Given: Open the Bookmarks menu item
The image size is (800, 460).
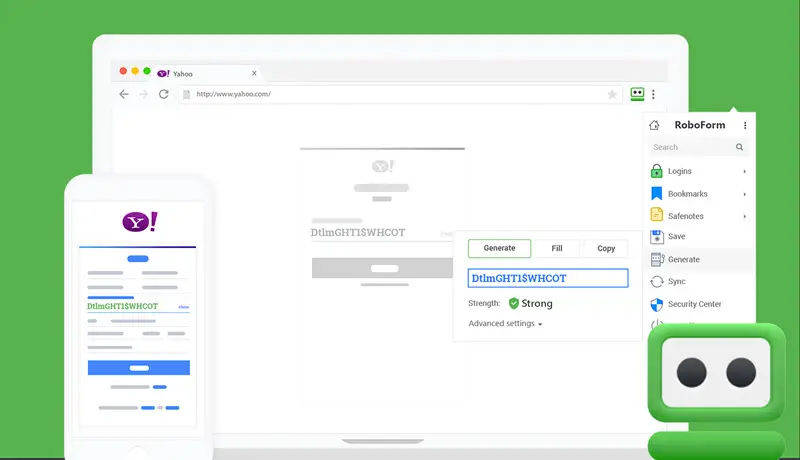Looking at the screenshot, I should tap(699, 194).
